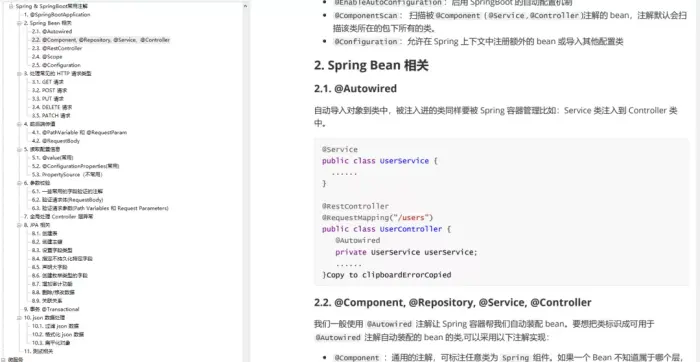The width and height of the screenshot is (700, 362).
Task: Click the outline panel scroll-up arrow
Action: (x=246, y=6)
